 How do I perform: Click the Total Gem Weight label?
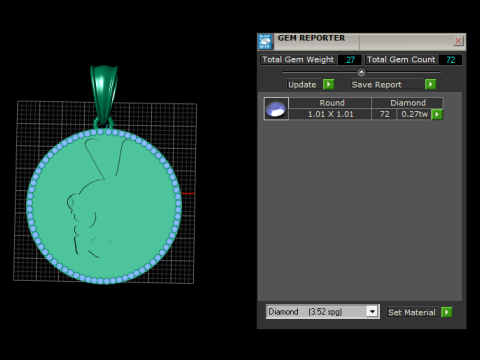click(x=298, y=60)
